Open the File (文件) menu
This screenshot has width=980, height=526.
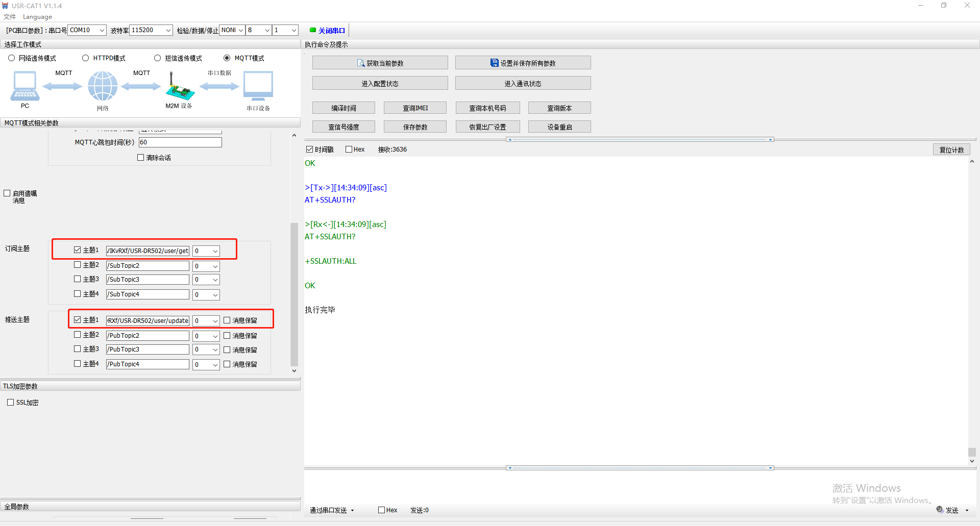10,17
